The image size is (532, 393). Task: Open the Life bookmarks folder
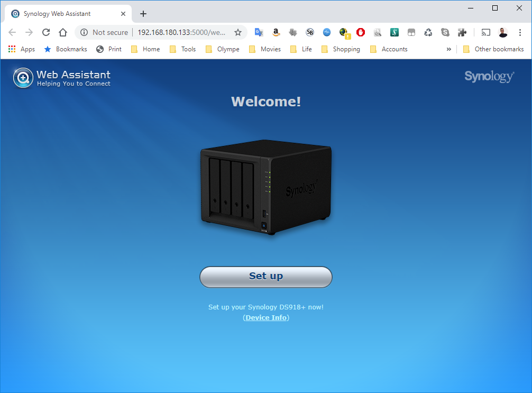(301, 49)
